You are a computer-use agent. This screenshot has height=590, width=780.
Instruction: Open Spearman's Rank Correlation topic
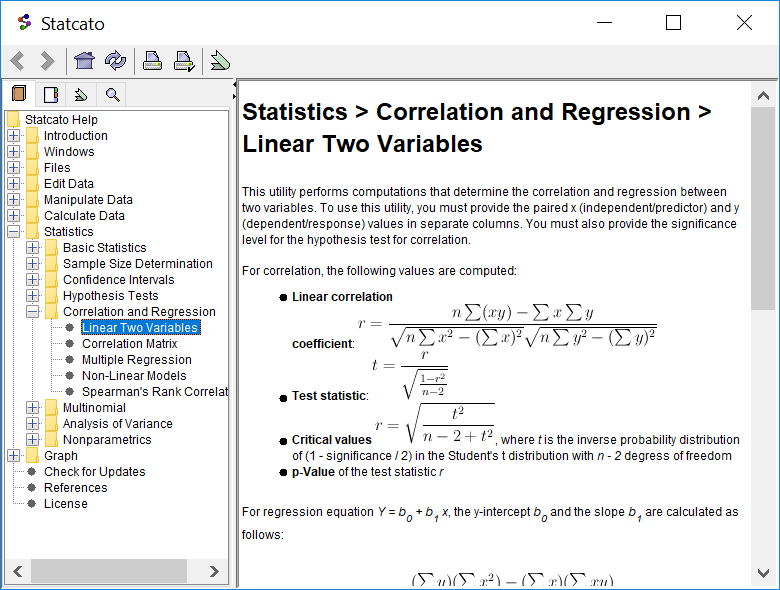pyautogui.click(x=154, y=392)
